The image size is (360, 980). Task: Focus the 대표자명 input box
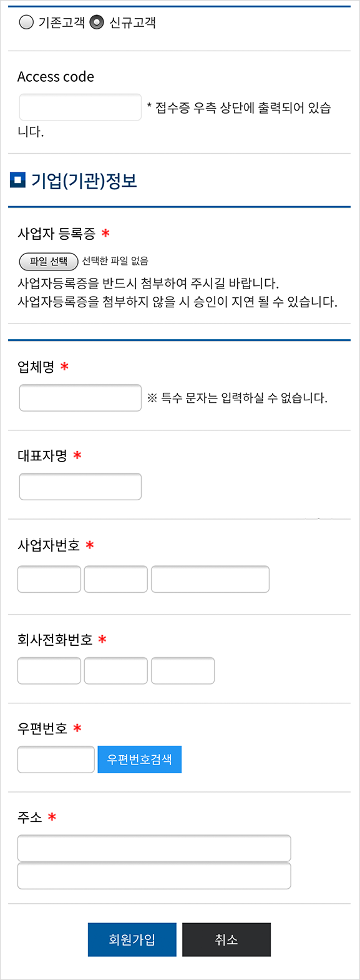(80, 487)
